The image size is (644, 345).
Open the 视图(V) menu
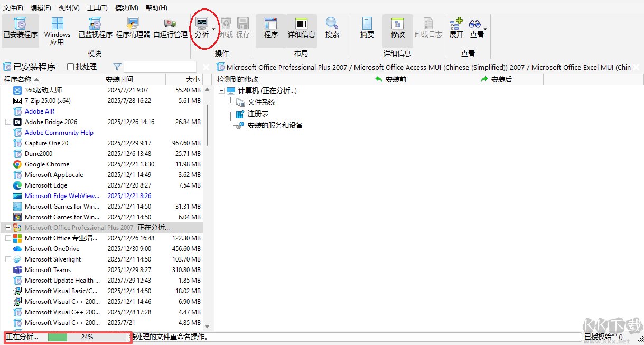point(69,7)
